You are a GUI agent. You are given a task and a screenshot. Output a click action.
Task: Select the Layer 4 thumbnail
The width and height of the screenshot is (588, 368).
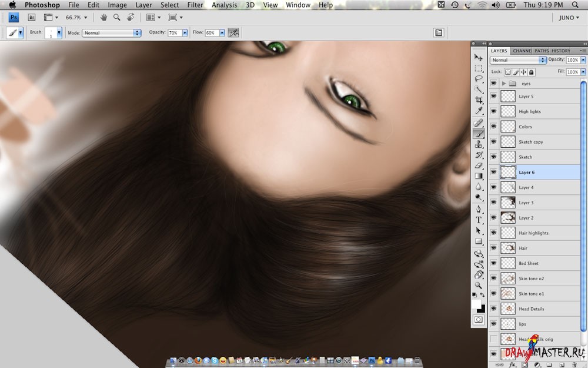pyautogui.click(x=508, y=187)
